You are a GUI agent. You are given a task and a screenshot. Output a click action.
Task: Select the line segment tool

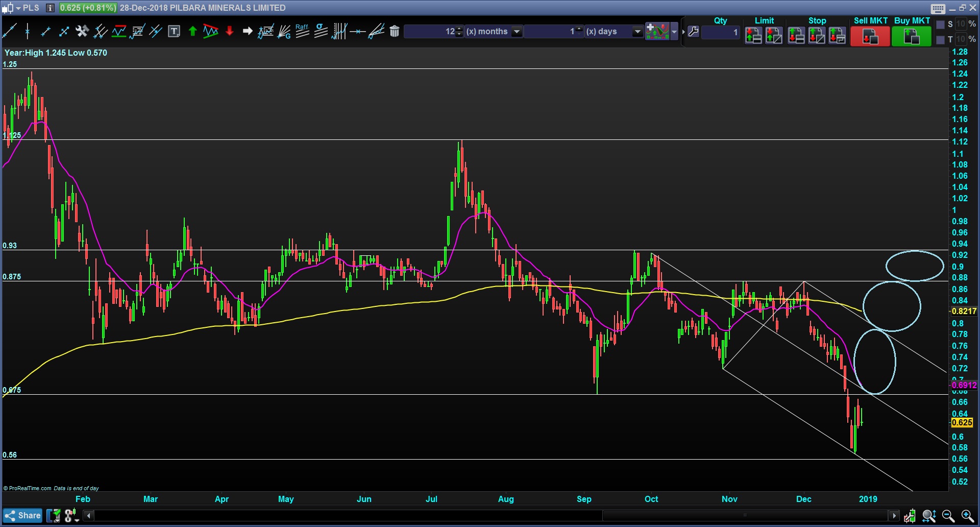[45, 31]
